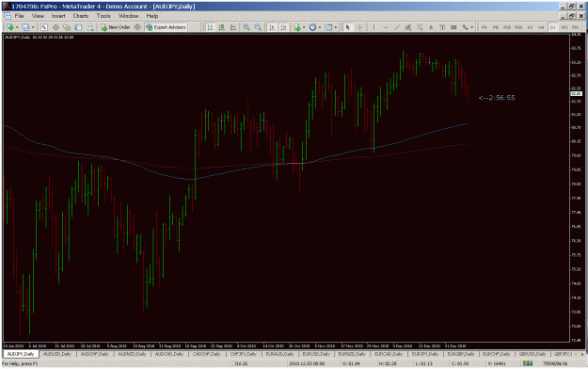
Task: Toggle the Terminal panel icon
Action: (78, 27)
